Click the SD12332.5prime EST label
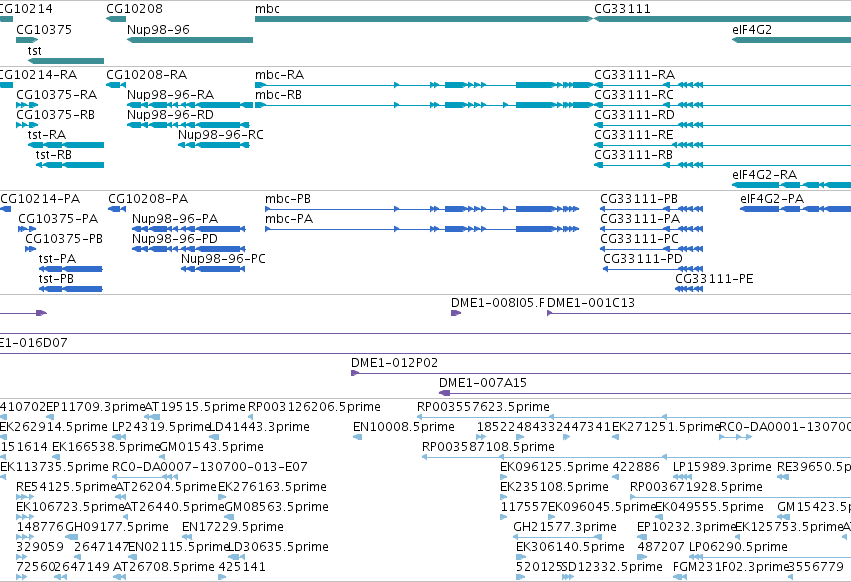This screenshot has height=582, width=851. 612,567
